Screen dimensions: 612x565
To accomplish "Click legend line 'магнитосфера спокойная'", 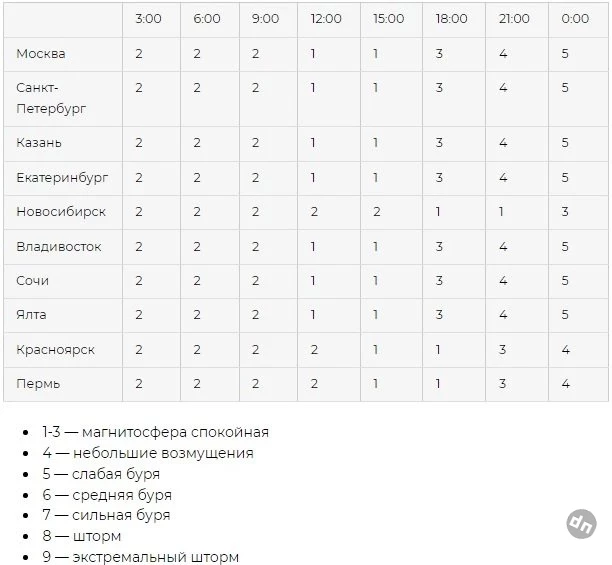I will (x=176, y=432).
